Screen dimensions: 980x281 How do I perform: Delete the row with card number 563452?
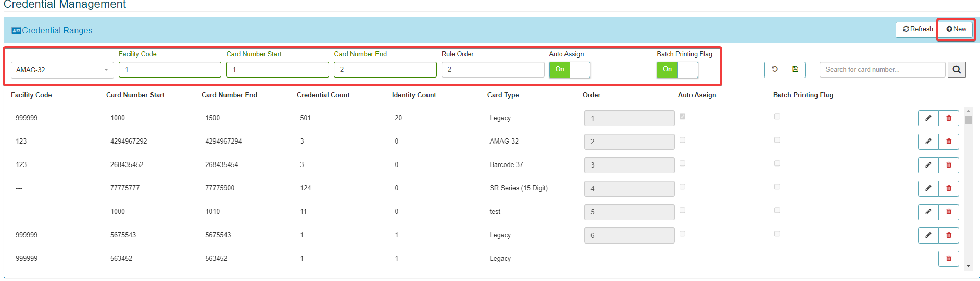pos(949,259)
